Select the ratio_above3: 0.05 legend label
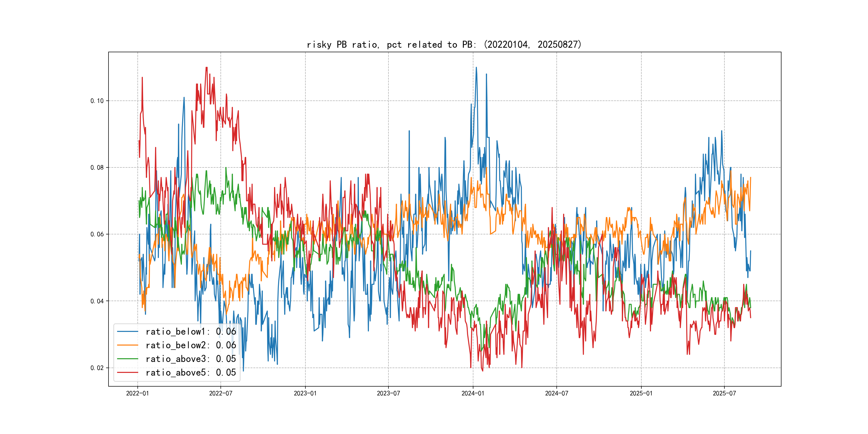868x434 pixels. [x=191, y=359]
